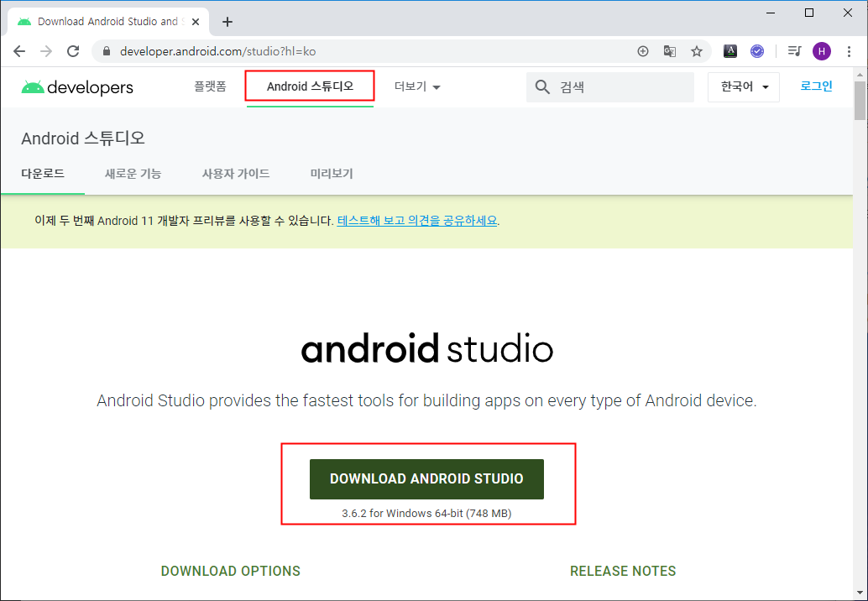
Task: Select the Download Android Studio browser tab
Action: coord(108,22)
